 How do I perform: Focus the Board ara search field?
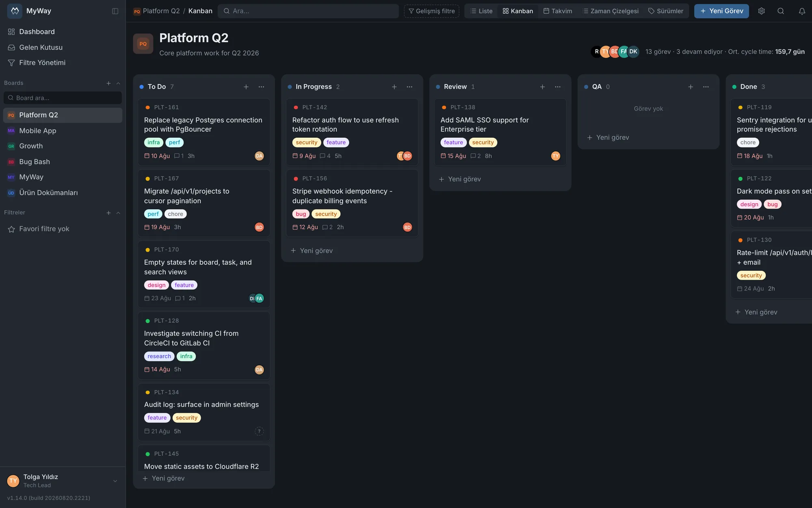63,98
